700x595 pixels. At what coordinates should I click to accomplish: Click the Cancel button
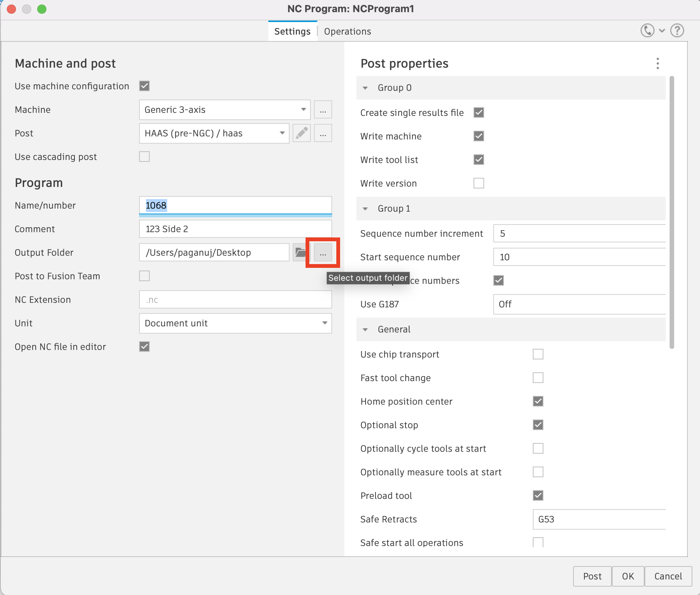[x=668, y=576]
